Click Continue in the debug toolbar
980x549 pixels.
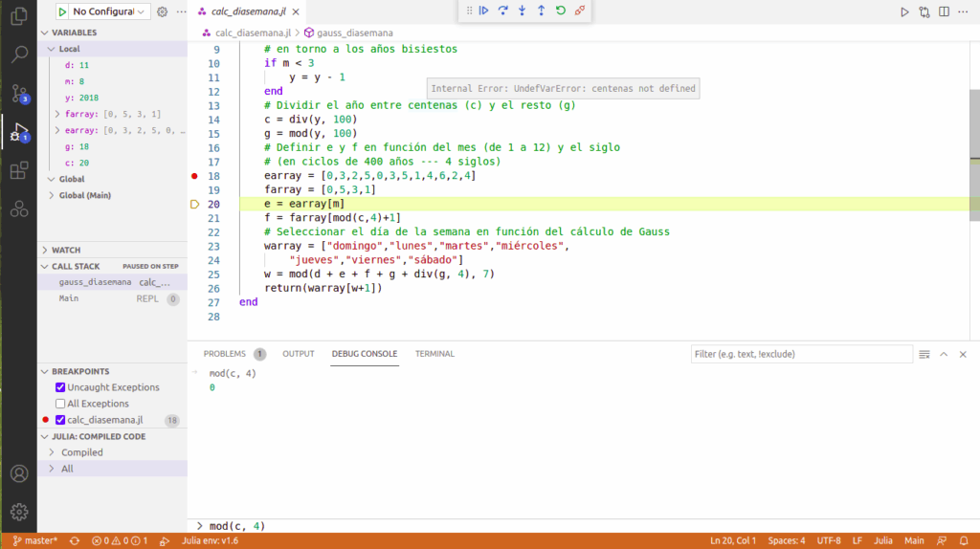coord(484,11)
